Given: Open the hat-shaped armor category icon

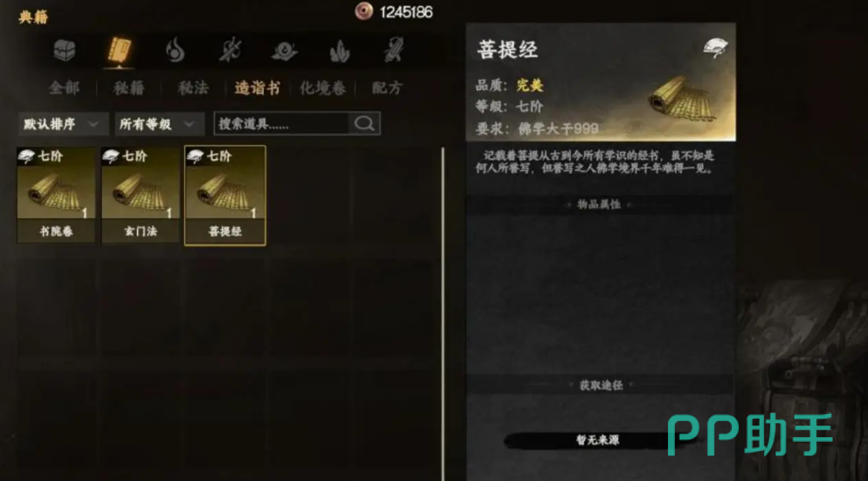Looking at the screenshot, I should (285, 52).
